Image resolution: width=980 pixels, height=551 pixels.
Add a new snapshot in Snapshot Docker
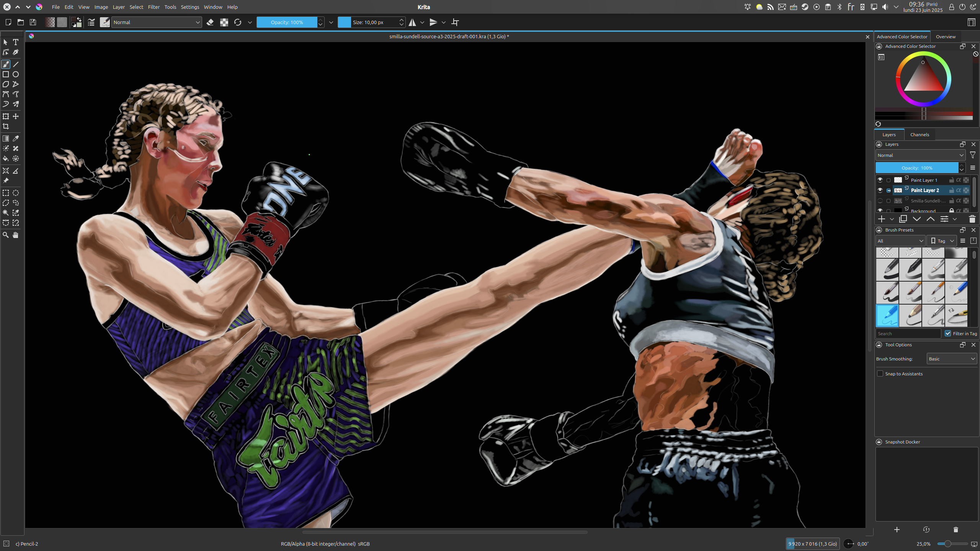click(x=897, y=530)
